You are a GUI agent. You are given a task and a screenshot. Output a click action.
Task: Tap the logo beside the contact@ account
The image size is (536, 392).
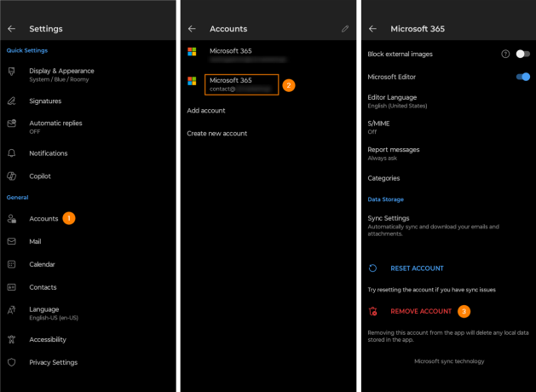point(192,81)
